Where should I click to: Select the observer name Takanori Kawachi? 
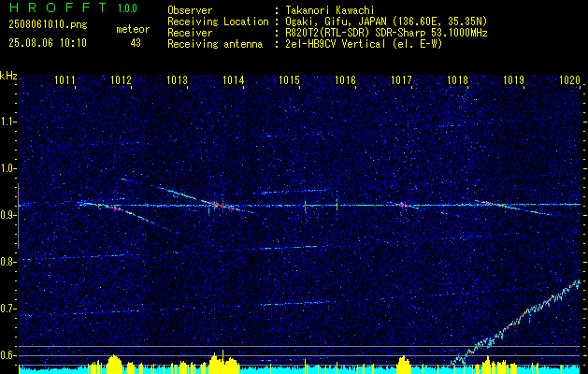329,10
